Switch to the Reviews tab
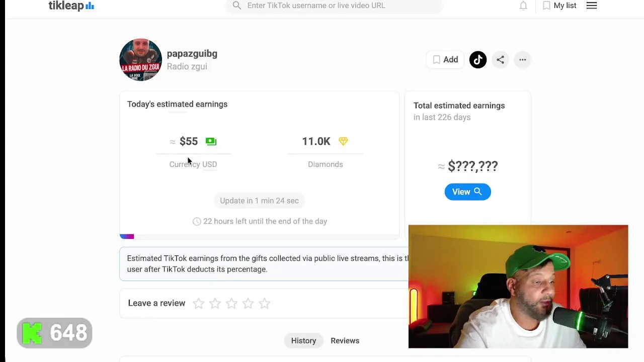 coord(345,341)
